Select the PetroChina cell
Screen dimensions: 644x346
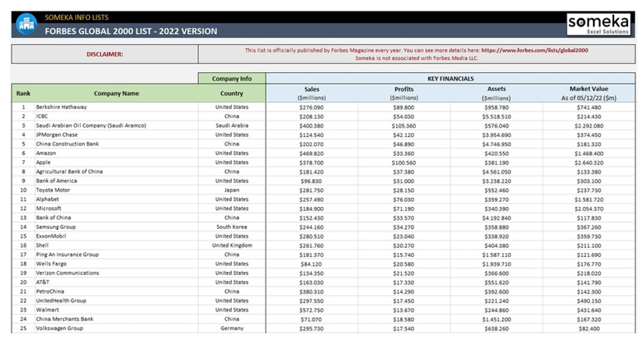[x=116, y=291]
